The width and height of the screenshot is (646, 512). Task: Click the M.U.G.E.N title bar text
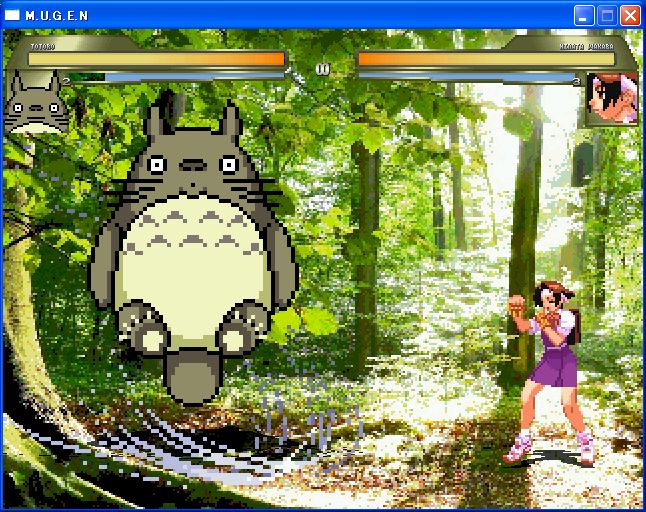pyautogui.click(x=57, y=16)
